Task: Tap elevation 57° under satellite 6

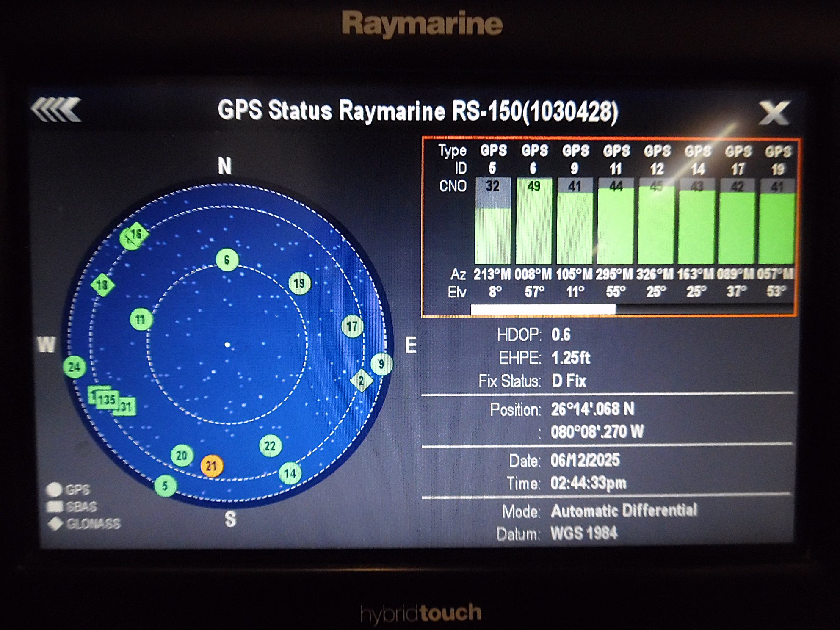Action: 535,292
